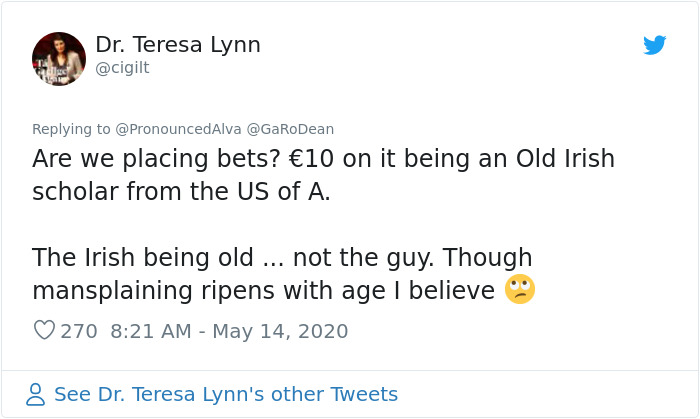
Task: Open the @GaRoDean mention
Action: 290,129
